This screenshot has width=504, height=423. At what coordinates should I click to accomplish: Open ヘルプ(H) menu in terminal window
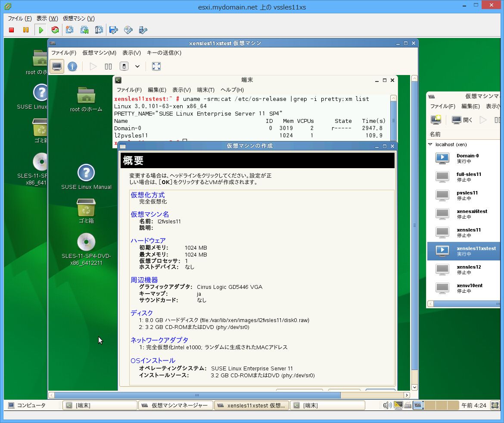click(x=232, y=90)
